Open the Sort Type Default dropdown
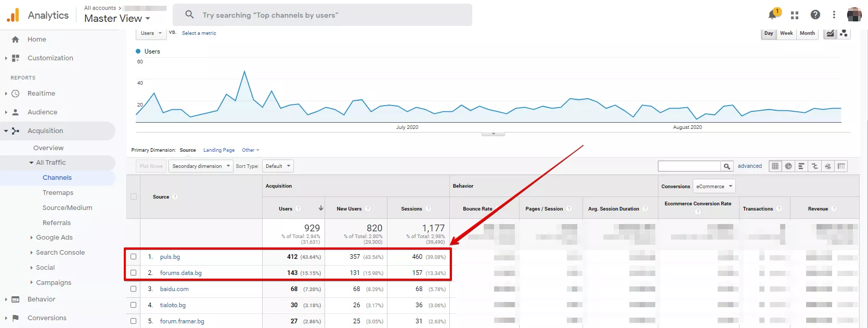 click(278, 166)
